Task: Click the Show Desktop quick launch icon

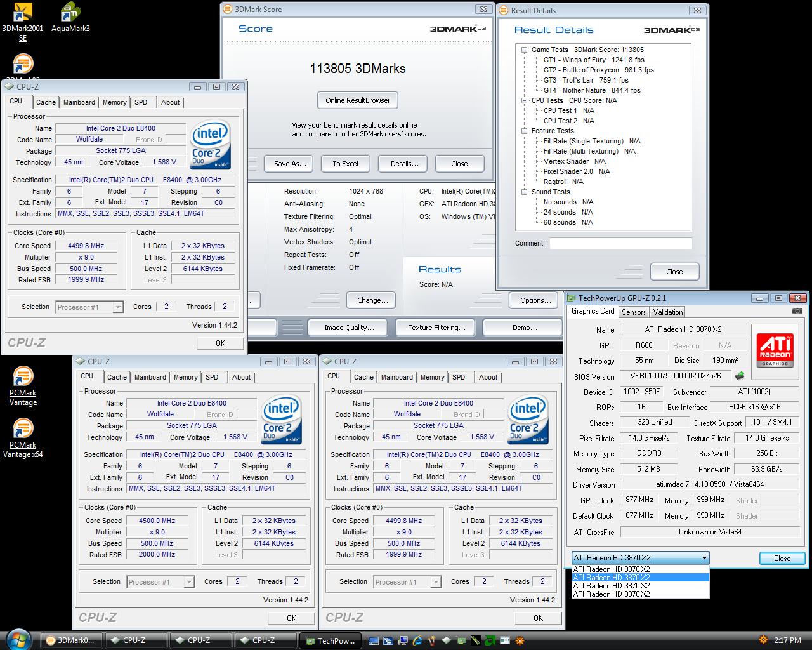Action: [x=374, y=640]
